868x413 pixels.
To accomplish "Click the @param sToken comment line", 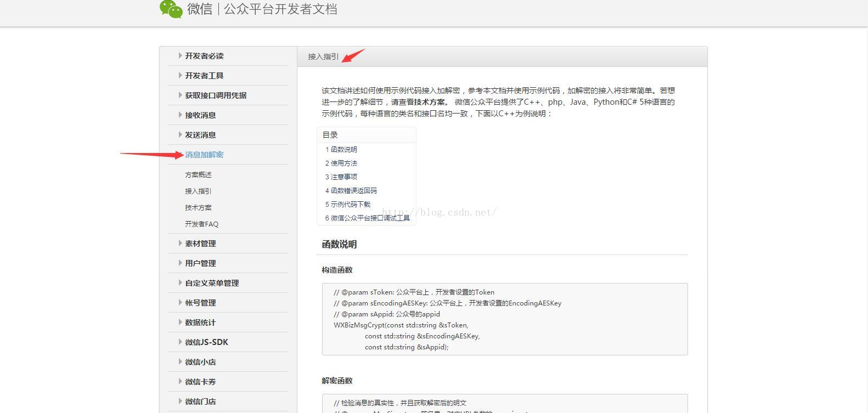I will 414,292.
